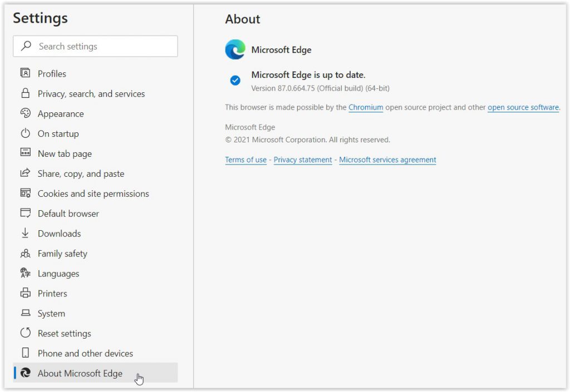The height and width of the screenshot is (392, 570).
Task: Click the Downloads arrow icon
Action: (25, 233)
